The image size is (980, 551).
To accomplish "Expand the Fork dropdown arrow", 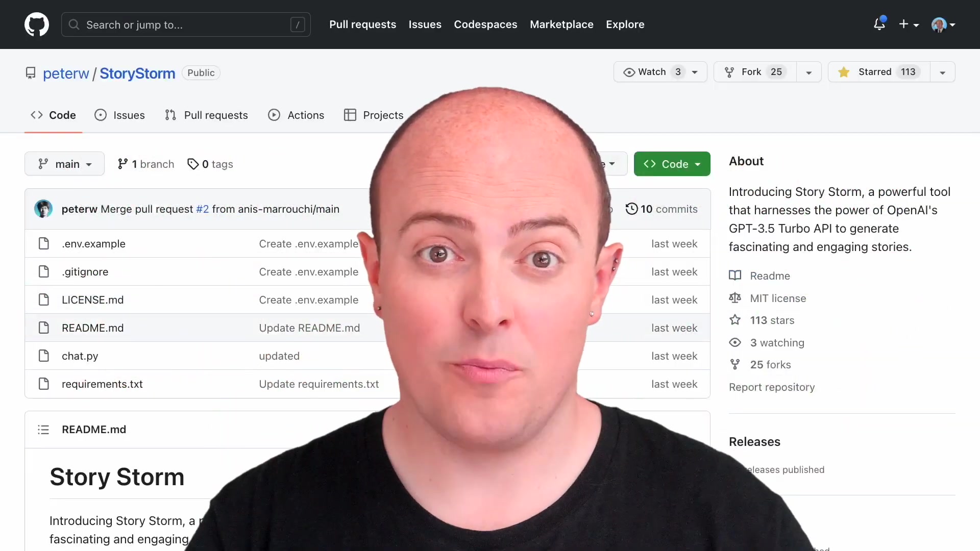I will click(809, 72).
